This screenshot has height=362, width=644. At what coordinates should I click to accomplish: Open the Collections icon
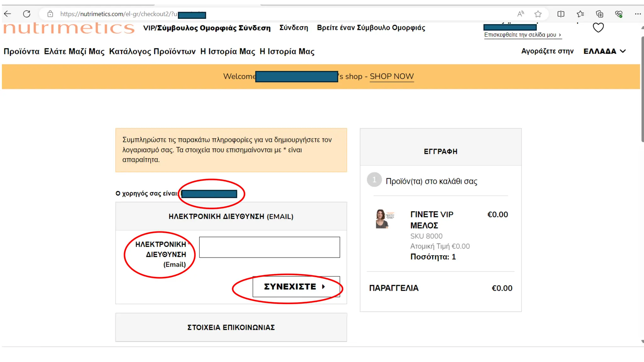[x=600, y=14]
